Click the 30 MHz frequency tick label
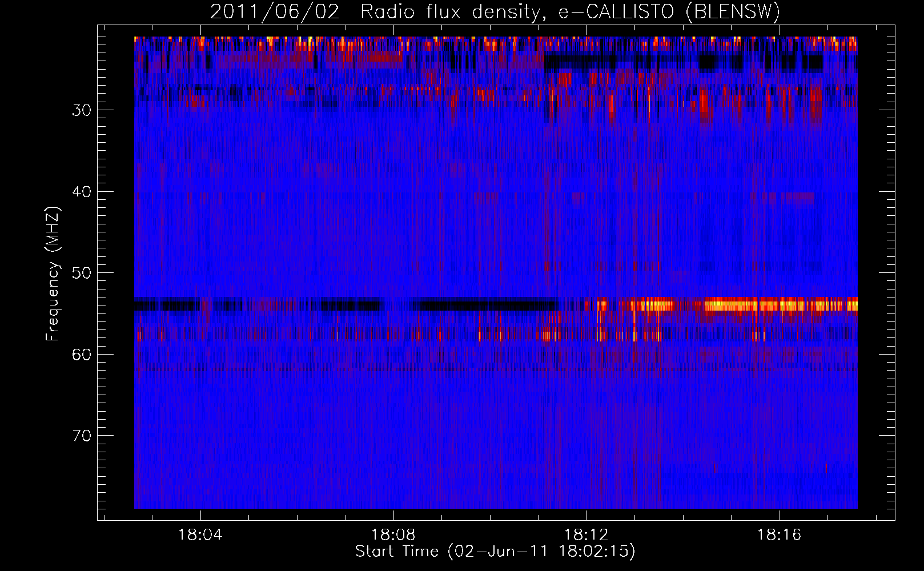This screenshot has width=924, height=571. coord(82,110)
